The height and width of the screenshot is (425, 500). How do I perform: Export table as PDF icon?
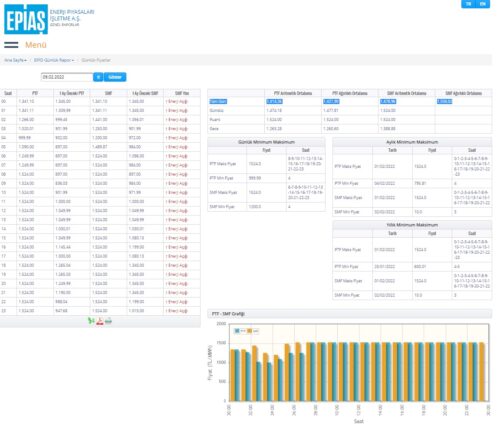pos(100,321)
